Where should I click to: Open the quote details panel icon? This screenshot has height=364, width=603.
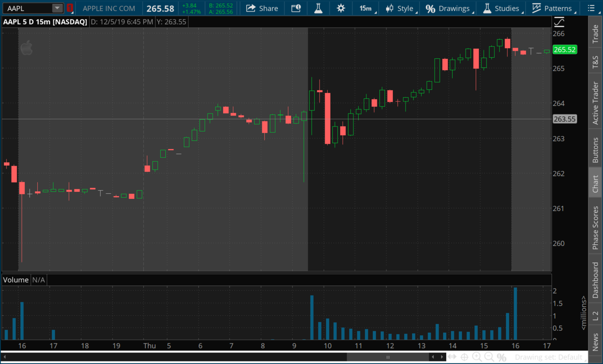coord(296,8)
